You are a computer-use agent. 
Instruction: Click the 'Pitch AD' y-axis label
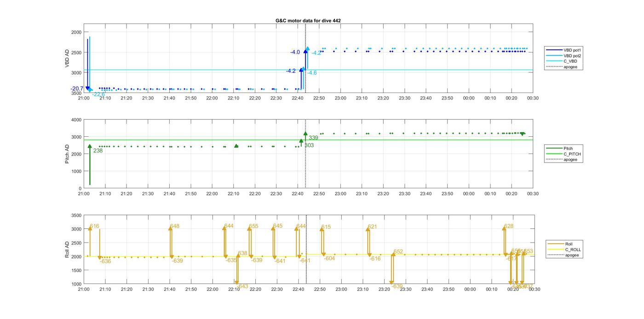click(x=67, y=154)
